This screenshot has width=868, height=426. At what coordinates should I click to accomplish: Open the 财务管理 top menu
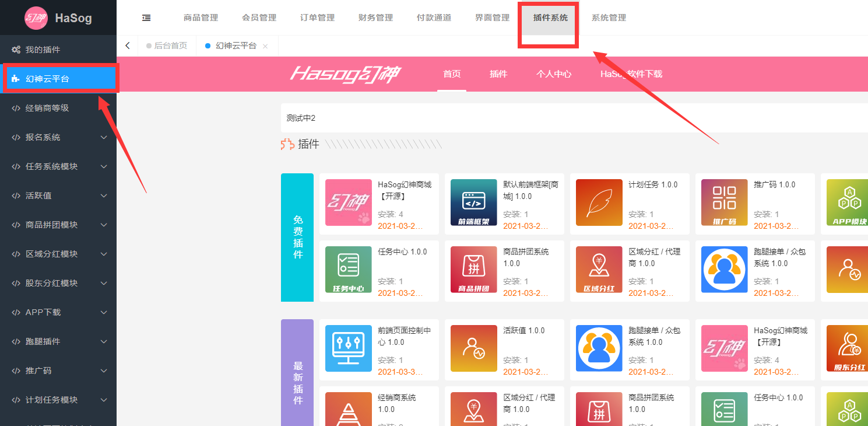point(375,18)
